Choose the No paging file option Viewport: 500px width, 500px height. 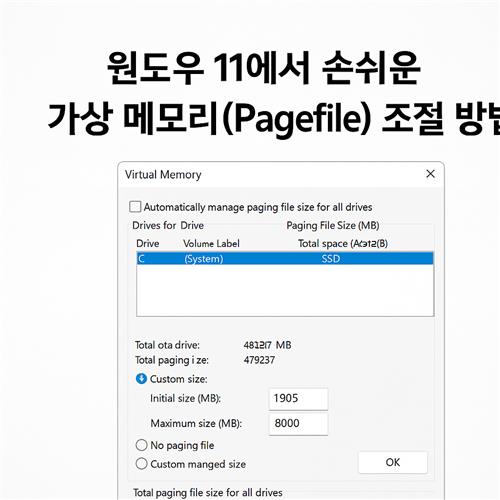tap(141, 445)
